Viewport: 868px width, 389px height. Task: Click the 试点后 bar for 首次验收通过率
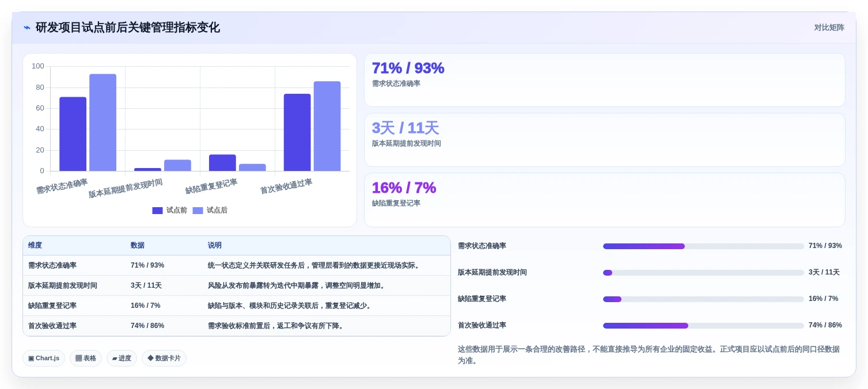click(x=327, y=126)
